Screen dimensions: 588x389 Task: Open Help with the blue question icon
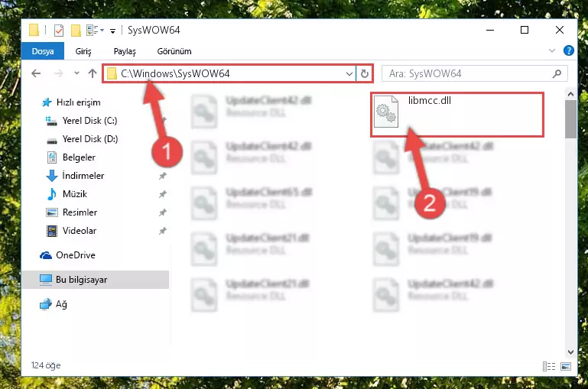click(x=568, y=50)
